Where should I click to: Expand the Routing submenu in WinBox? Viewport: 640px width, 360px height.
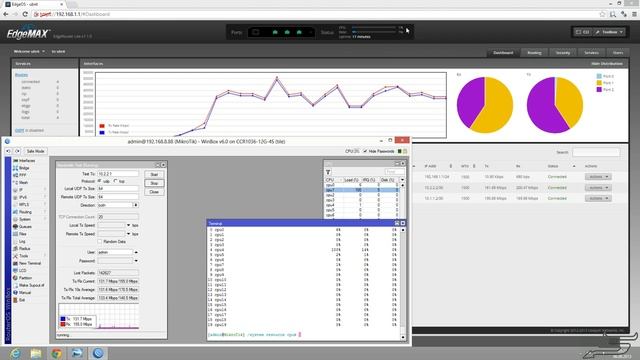pos(45,212)
